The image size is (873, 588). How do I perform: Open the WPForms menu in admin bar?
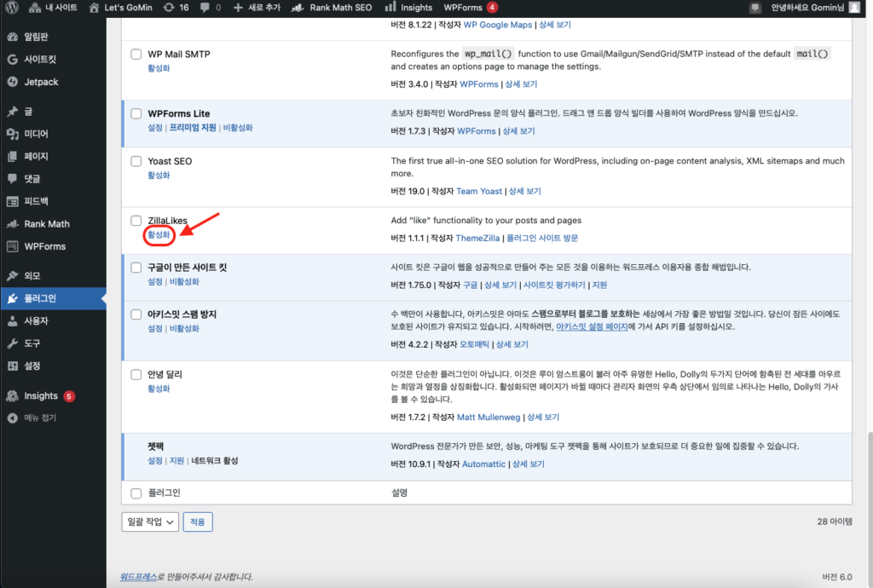click(470, 7)
